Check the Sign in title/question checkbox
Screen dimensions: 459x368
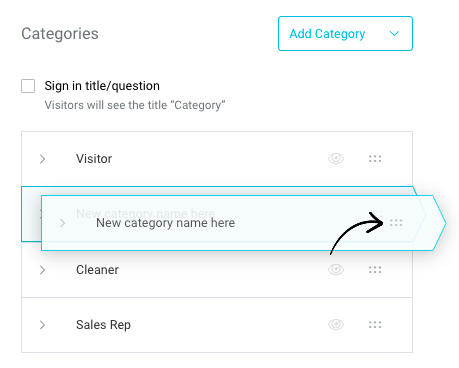(28, 86)
